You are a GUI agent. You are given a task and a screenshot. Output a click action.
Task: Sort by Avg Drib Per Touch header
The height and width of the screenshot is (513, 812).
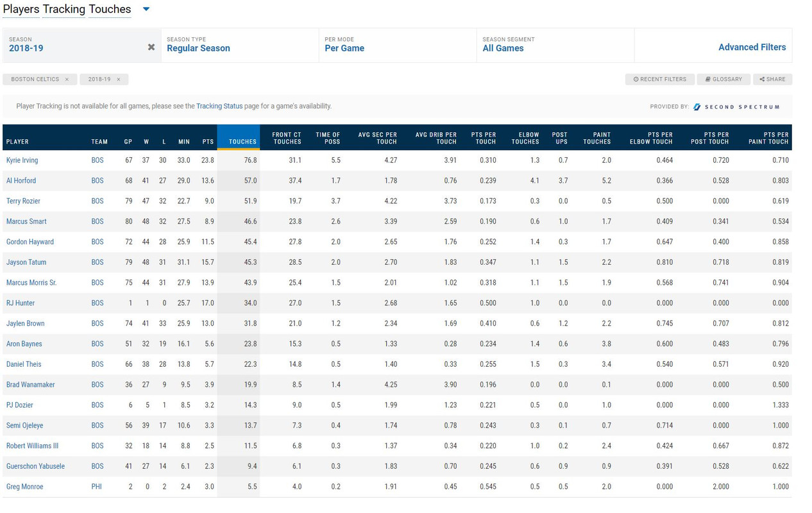tap(436, 138)
